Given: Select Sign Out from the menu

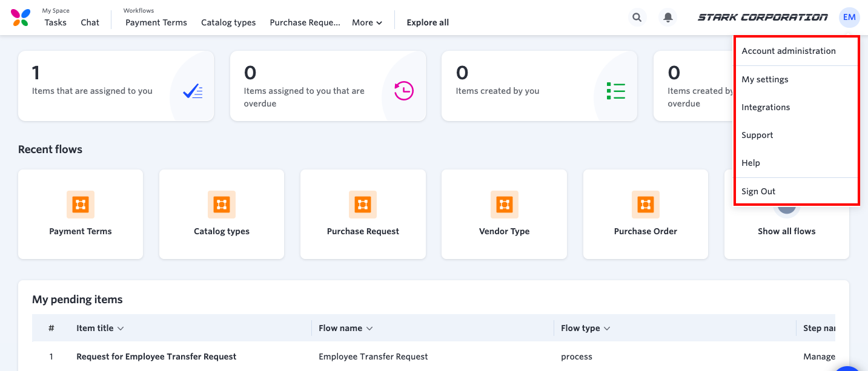Looking at the screenshot, I should [x=758, y=191].
